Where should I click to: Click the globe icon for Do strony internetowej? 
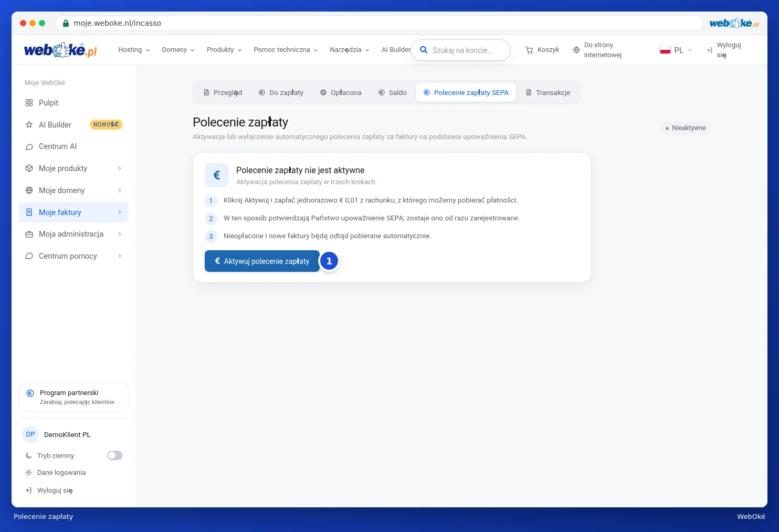click(576, 50)
